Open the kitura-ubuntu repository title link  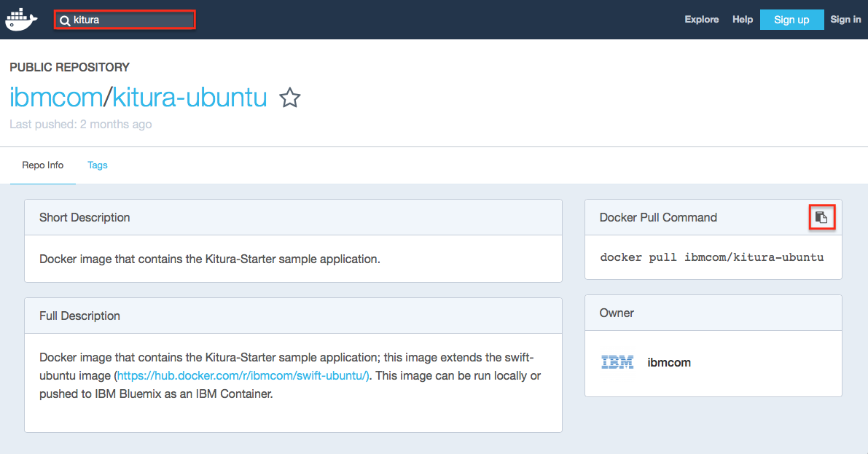190,98
